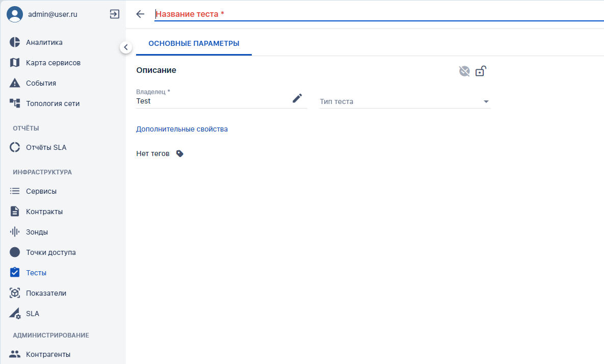Image resolution: width=604 pixels, height=364 pixels.
Task: Click the Показатели cube scan icon
Action: coord(15,293)
